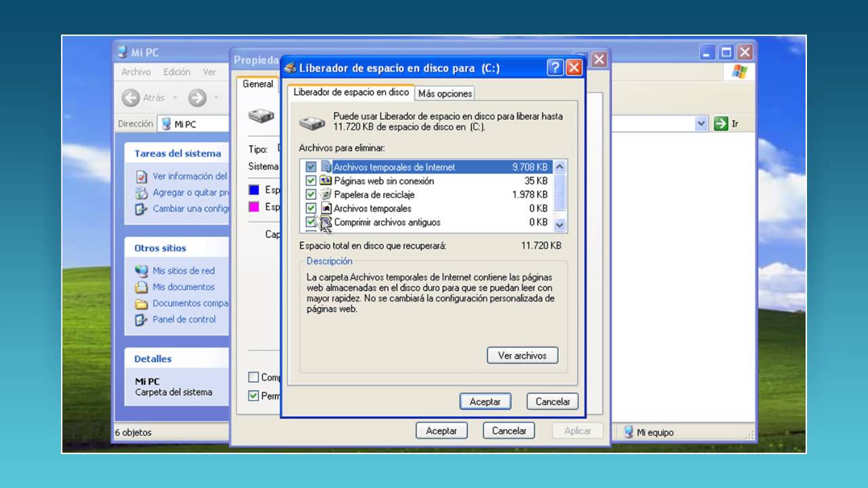Viewport: 868px width, 488px height.
Task: Click the Cambiar una configuración icon
Action: coord(141,209)
